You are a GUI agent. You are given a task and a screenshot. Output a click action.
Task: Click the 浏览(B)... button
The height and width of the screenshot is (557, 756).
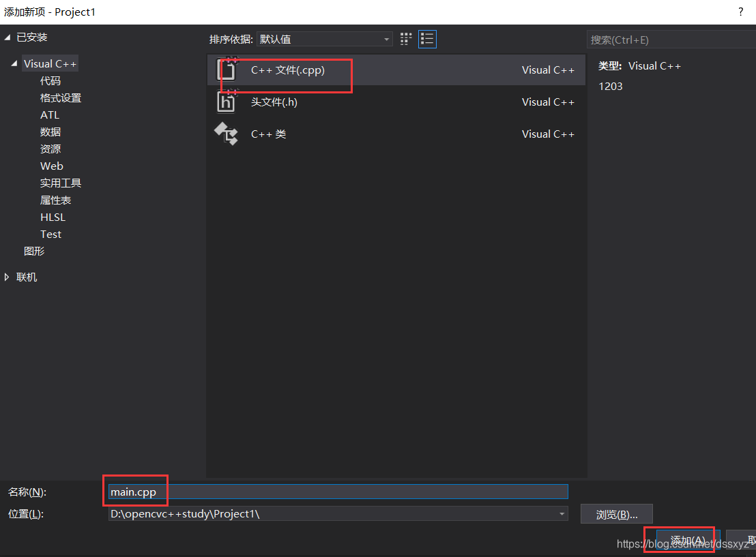point(616,514)
